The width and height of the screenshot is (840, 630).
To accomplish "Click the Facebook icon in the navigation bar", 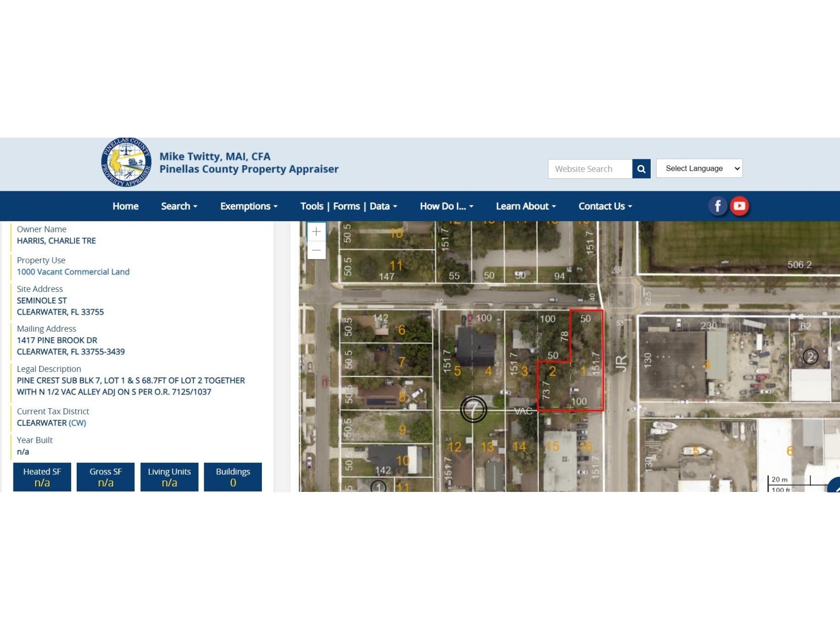I will (x=717, y=206).
